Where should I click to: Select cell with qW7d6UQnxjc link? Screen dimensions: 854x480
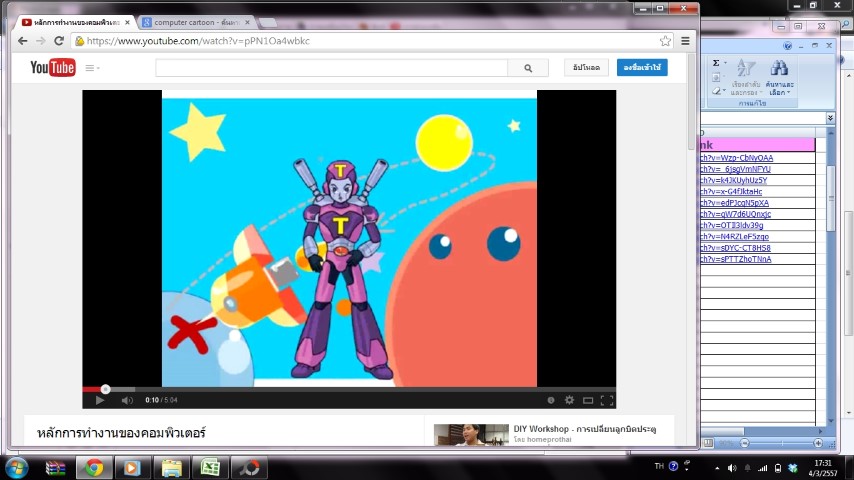click(758, 214)
